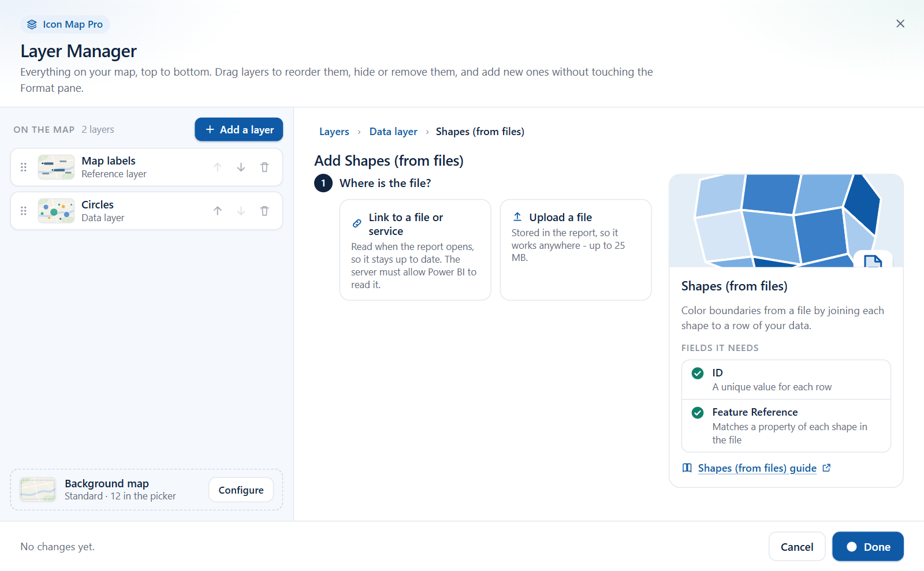Click 'Feature Reference' field label
This screenshot has width=924, height=571.
pyautogui.click(x=755, y=412)
